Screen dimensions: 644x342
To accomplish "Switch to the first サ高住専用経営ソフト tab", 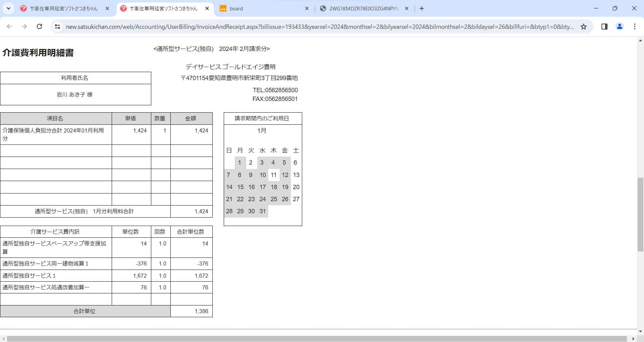I will [64, 8].
